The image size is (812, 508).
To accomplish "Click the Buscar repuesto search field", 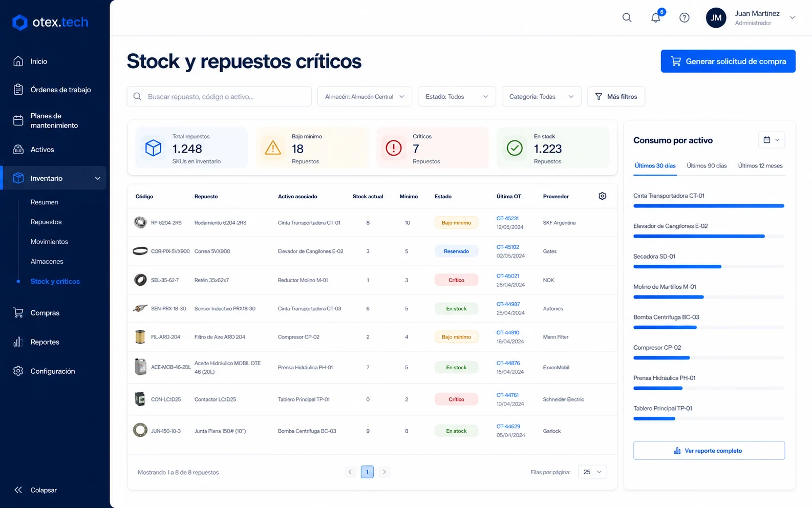I will (x=219, y=96).
